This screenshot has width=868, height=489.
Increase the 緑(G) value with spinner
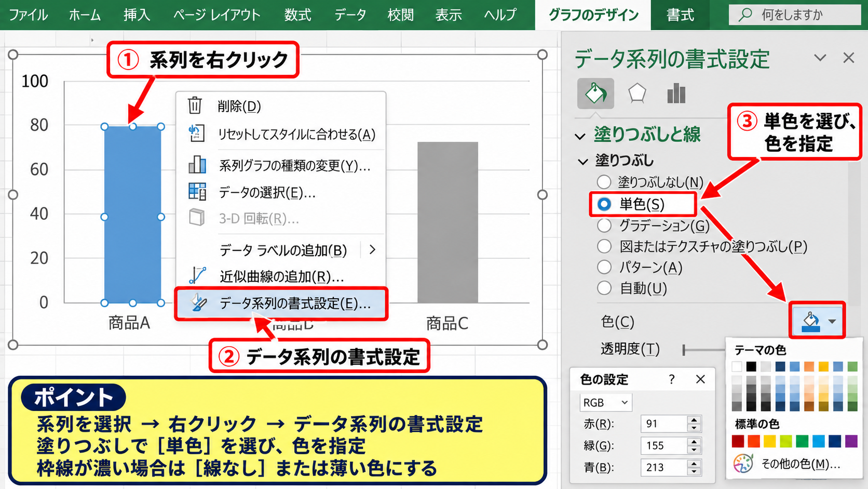click(694, 441)
